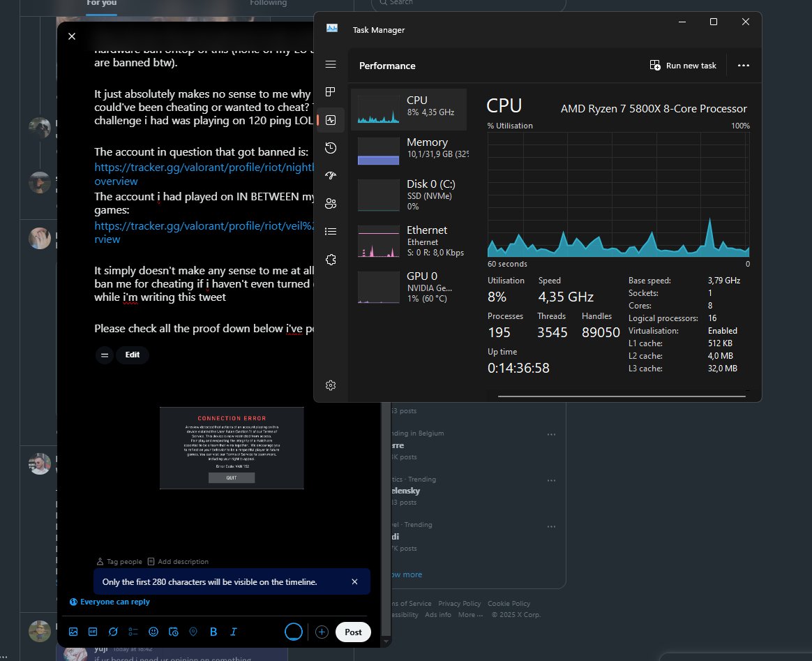Open Processes page in Task Manager sidebar
812x661 pixels.
pos(331,92)
